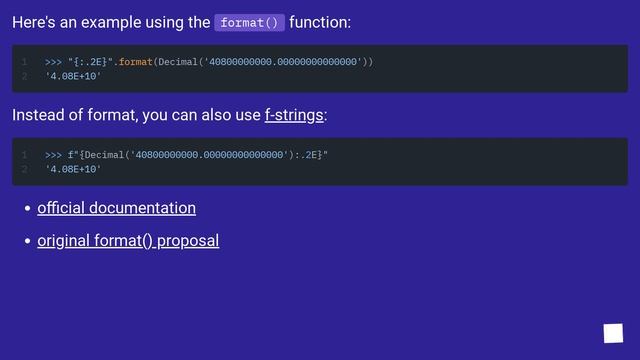Click the '4.08E+10' output in the first code block
Screen dimensions: 640x360
tap(73, 76)
